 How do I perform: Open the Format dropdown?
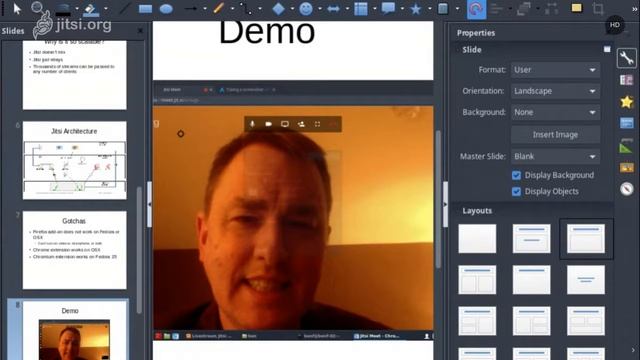(555, 70)
